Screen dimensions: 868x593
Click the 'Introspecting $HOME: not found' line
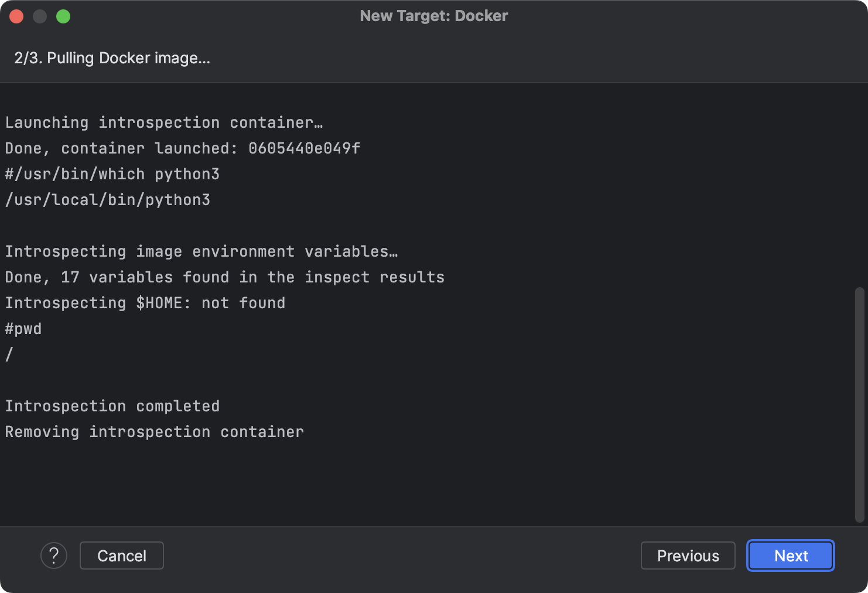pos(145,302)
